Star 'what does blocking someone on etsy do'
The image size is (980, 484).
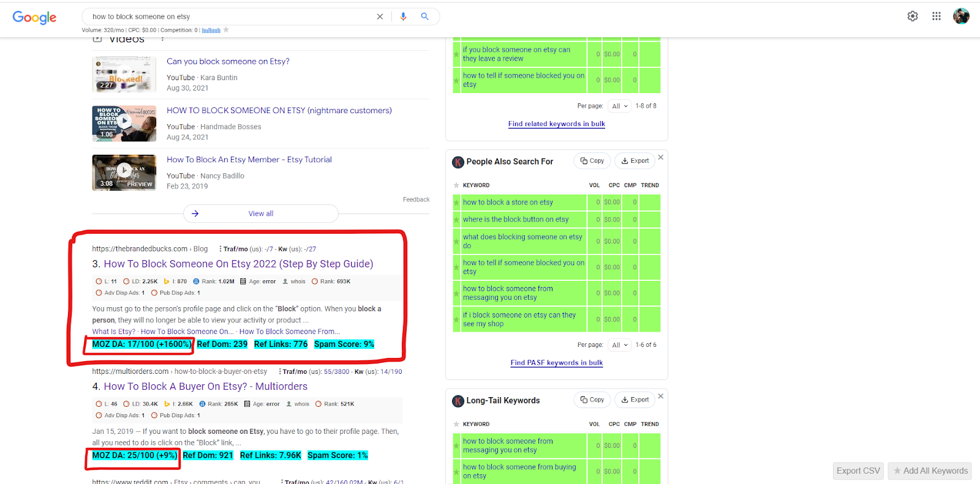point(456,242)
